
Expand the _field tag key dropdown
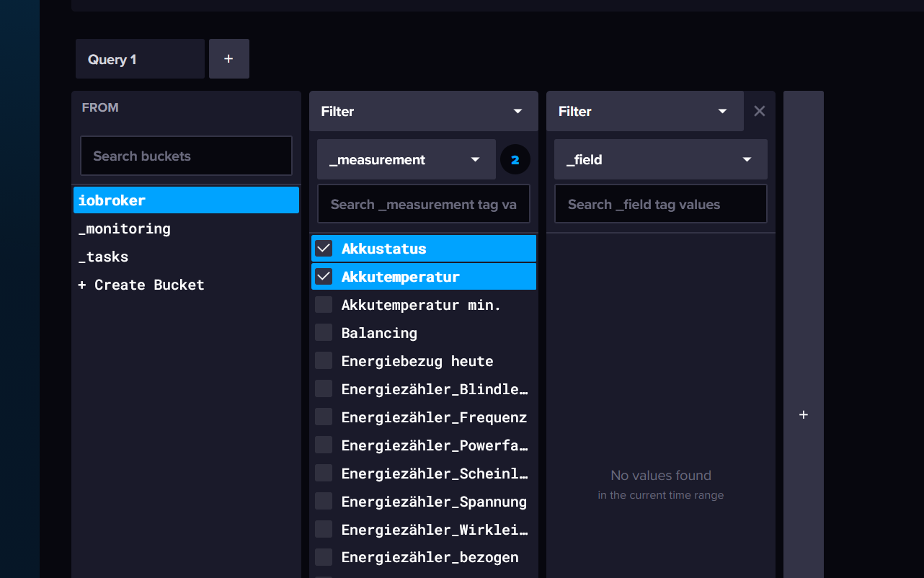pyautogui.click(x=660, y=160)
